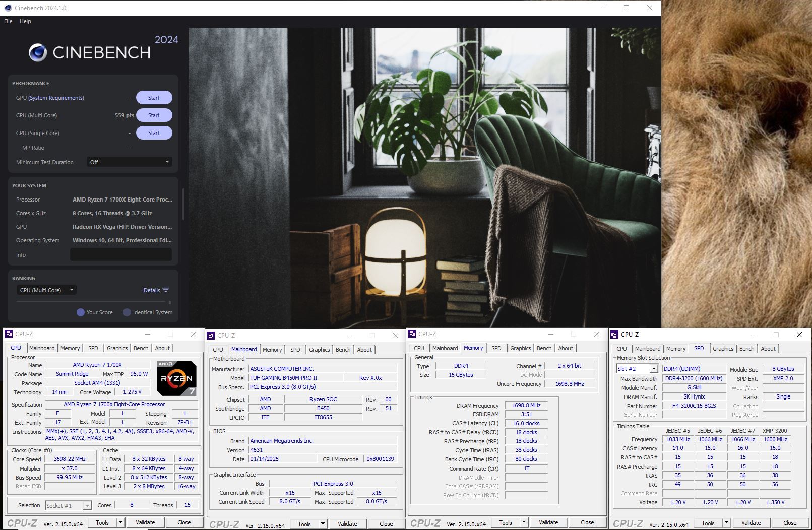
Task: Start the GPU benchmark
Action: coord(154,98)
